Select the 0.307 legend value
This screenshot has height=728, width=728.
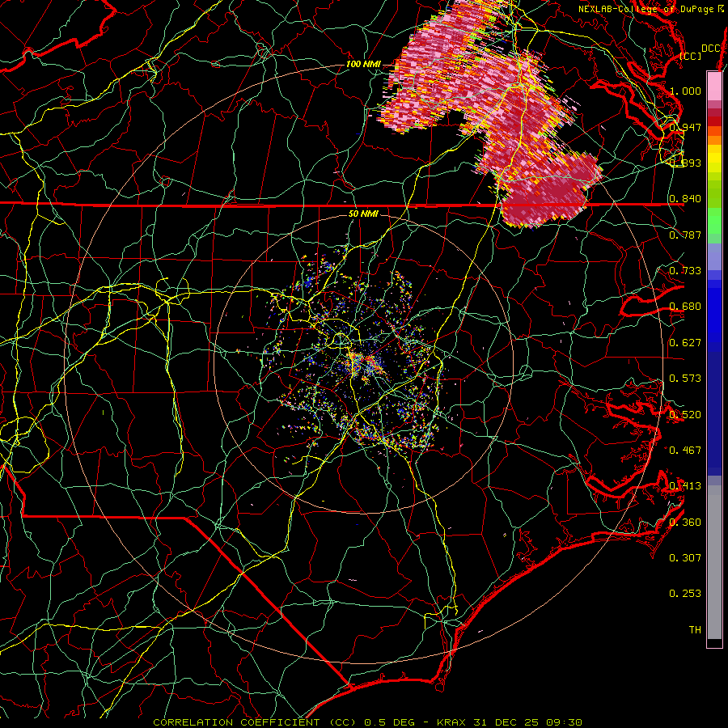click(x=685, y=558)
